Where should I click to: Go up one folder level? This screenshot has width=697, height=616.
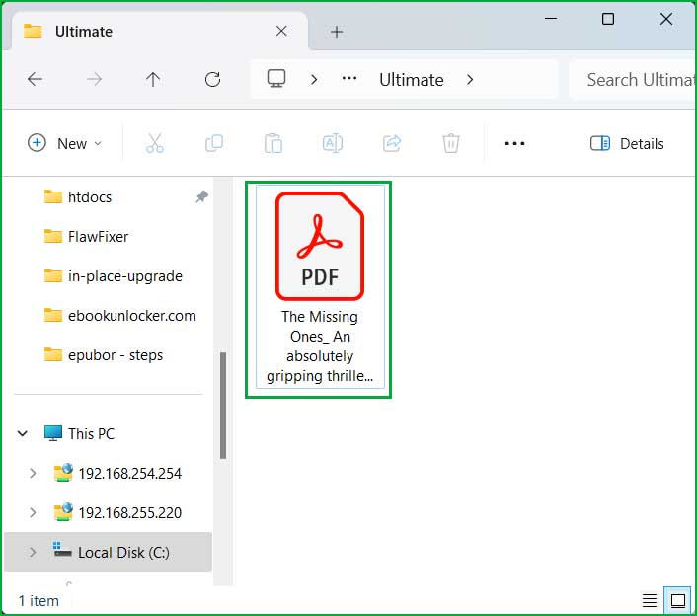(x=153, y=80)
